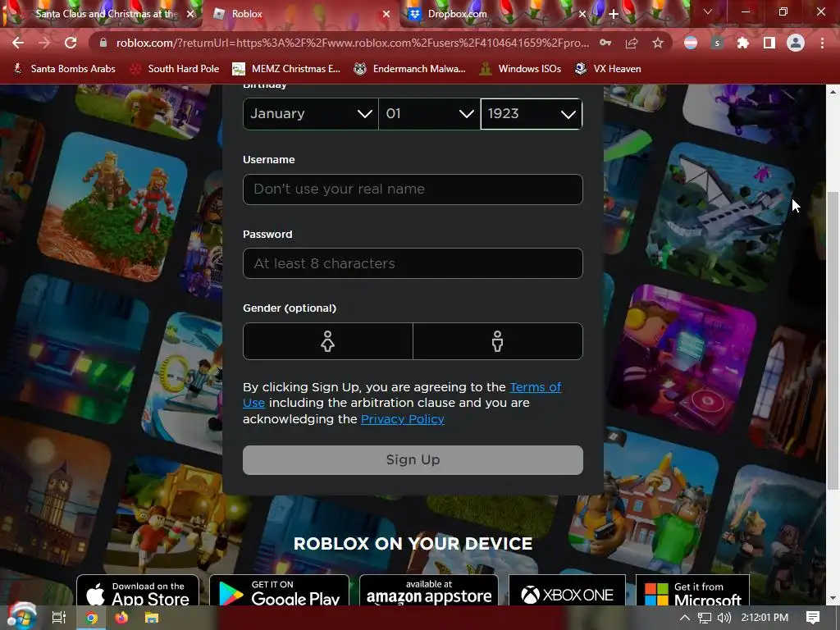Open File Explorer from the taskbar
Image resolution: width=840 pixels, height=630 pixels.
click(x=152, y=618)
